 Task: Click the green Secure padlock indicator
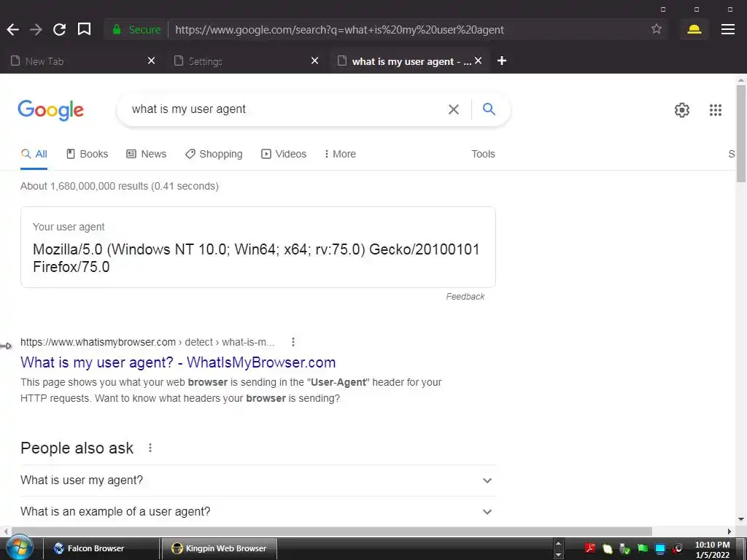[136, 29]
